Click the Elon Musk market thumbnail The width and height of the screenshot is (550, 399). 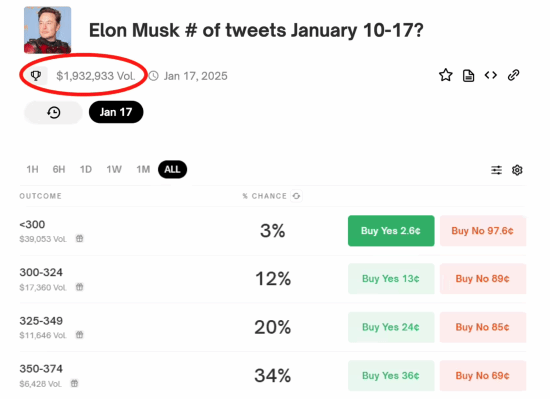(x=48, y=30)
